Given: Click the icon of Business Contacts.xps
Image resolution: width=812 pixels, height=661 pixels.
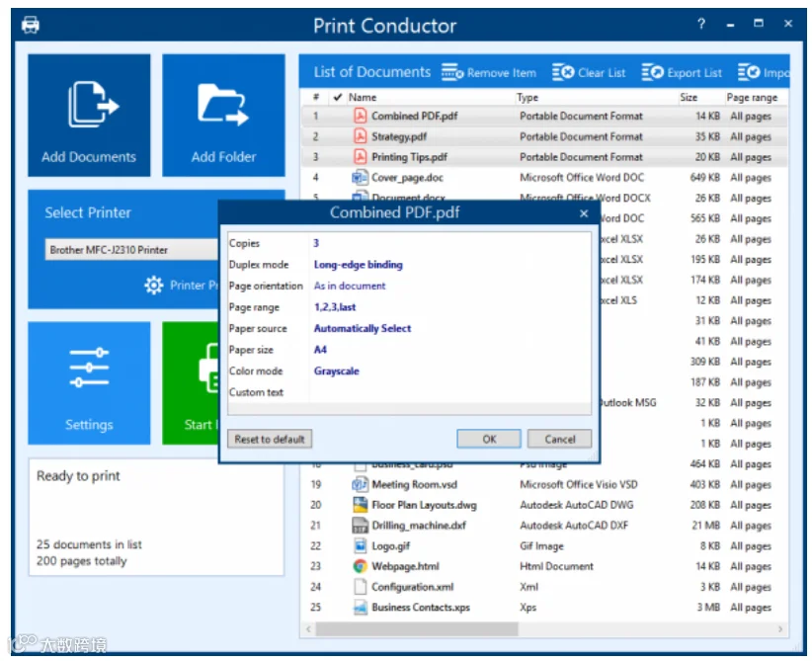Looking at the screenshot, I should 360,607.
